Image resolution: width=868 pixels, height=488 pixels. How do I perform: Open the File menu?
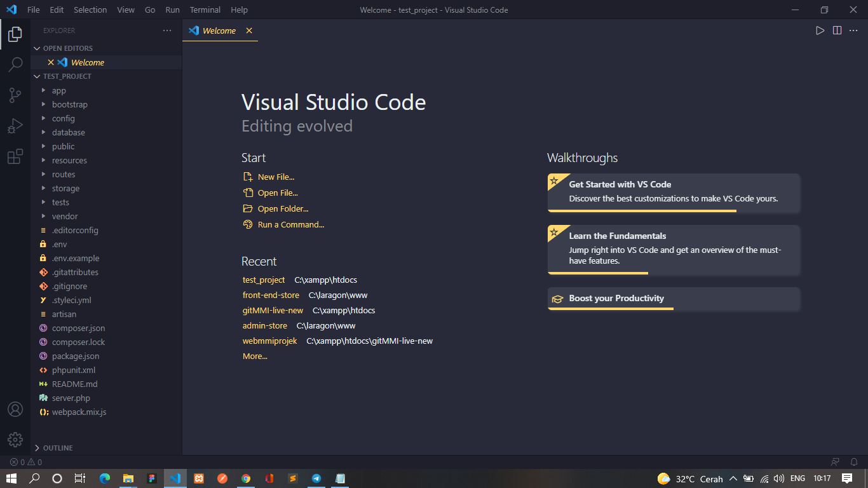[33, 10]
